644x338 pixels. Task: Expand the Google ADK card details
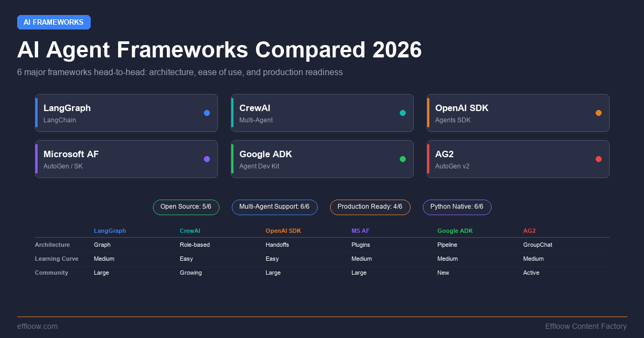[322, 159]
